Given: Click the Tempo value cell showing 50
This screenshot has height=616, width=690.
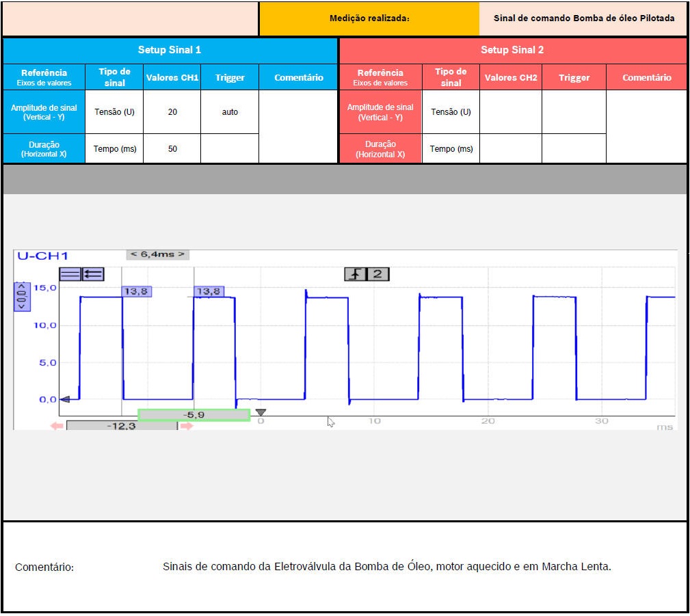Looking at the screenshot, I should pos(172,149).
